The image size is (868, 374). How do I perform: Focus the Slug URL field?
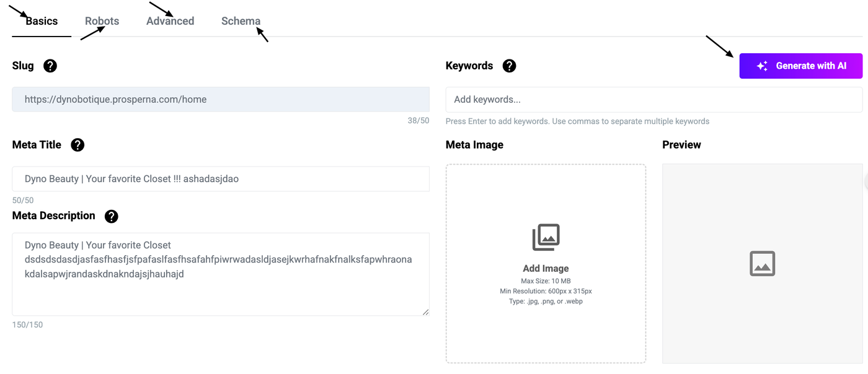(x=220, y=99)
